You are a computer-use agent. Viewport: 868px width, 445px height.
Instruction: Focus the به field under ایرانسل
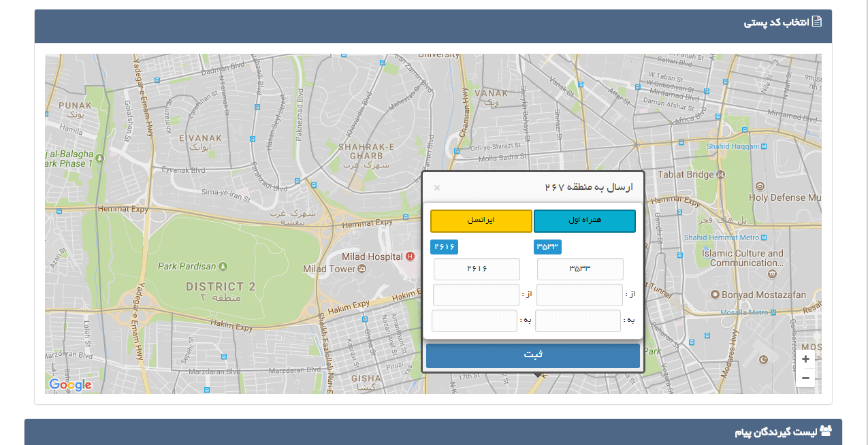tap(475, 321)
